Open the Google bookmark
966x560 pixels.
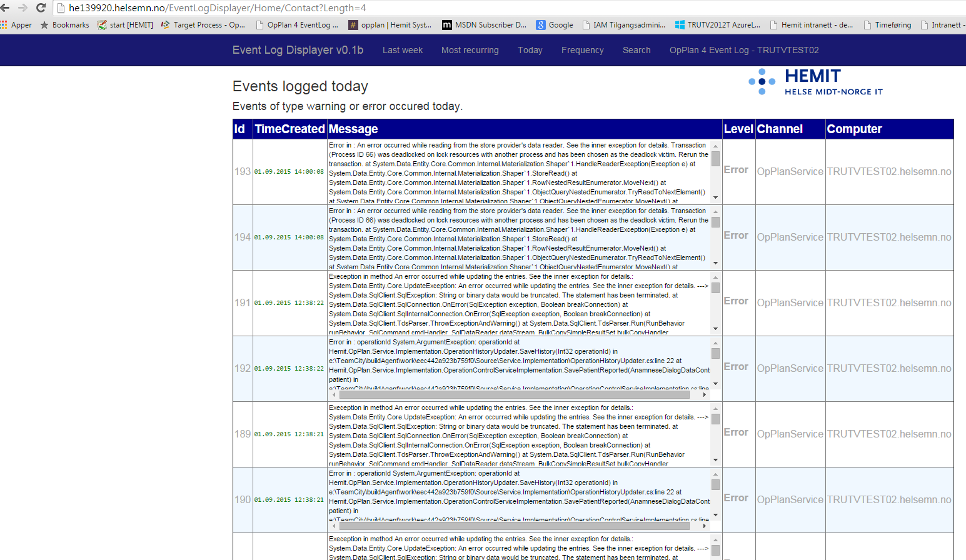(555, 25)
